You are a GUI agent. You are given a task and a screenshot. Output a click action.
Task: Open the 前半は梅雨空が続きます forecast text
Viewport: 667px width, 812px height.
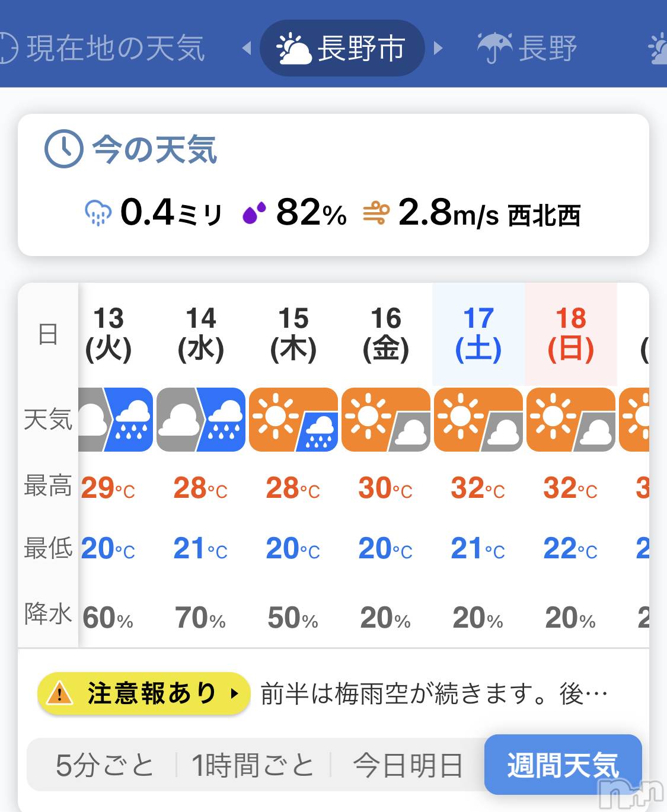(x=434, y=693)
